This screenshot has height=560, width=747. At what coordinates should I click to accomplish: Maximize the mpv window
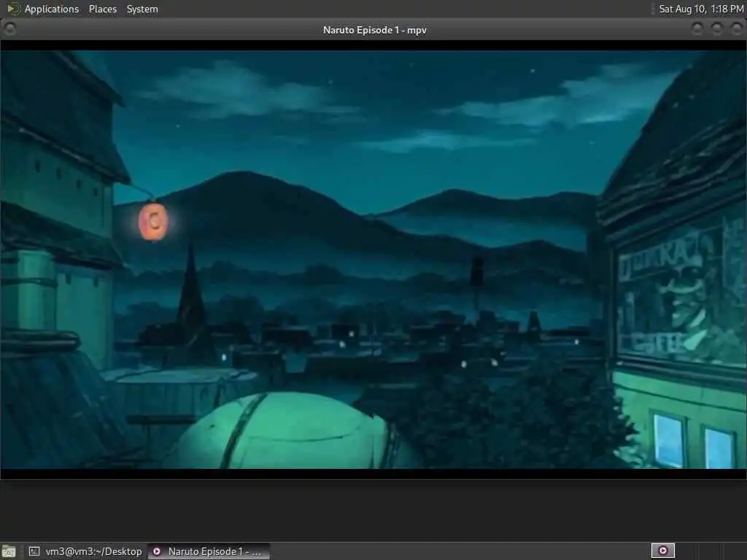click(716, 29)
